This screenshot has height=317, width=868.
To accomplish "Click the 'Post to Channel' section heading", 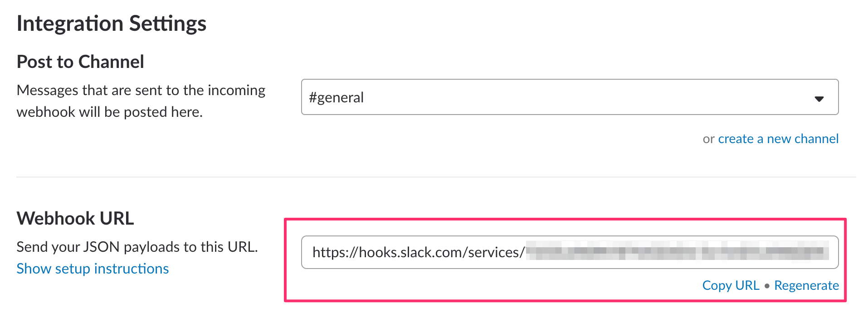I will click(80, 62).
